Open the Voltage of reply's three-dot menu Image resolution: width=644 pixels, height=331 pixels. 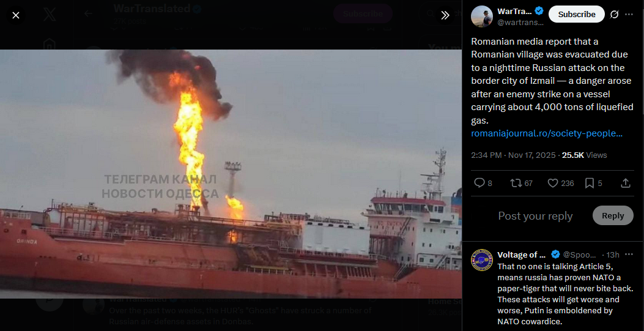point(629,255)
